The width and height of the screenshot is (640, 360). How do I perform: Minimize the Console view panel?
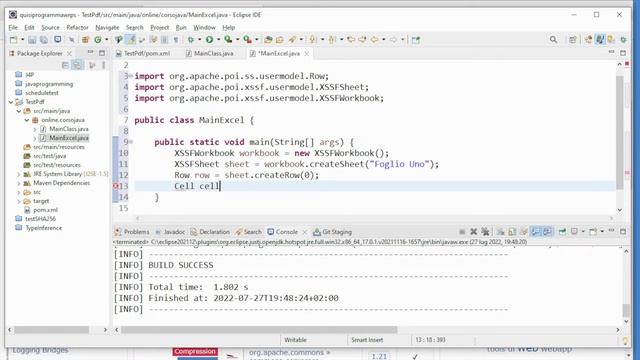click(611, 231)
